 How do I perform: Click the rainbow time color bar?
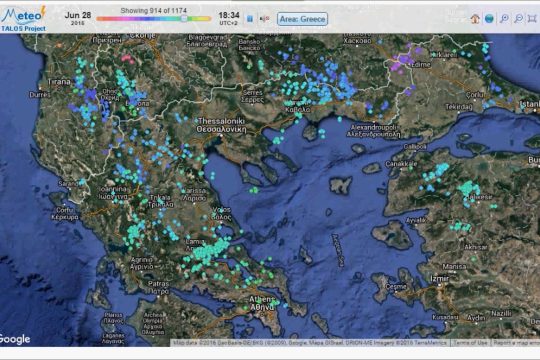pos(154,19)
